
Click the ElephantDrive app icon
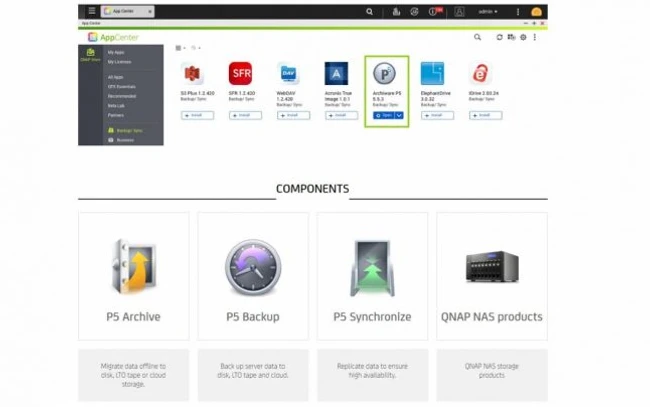(432, 73)
